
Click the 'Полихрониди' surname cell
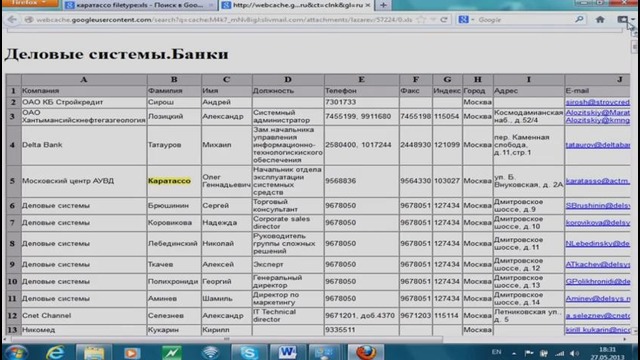pos(173,282)
